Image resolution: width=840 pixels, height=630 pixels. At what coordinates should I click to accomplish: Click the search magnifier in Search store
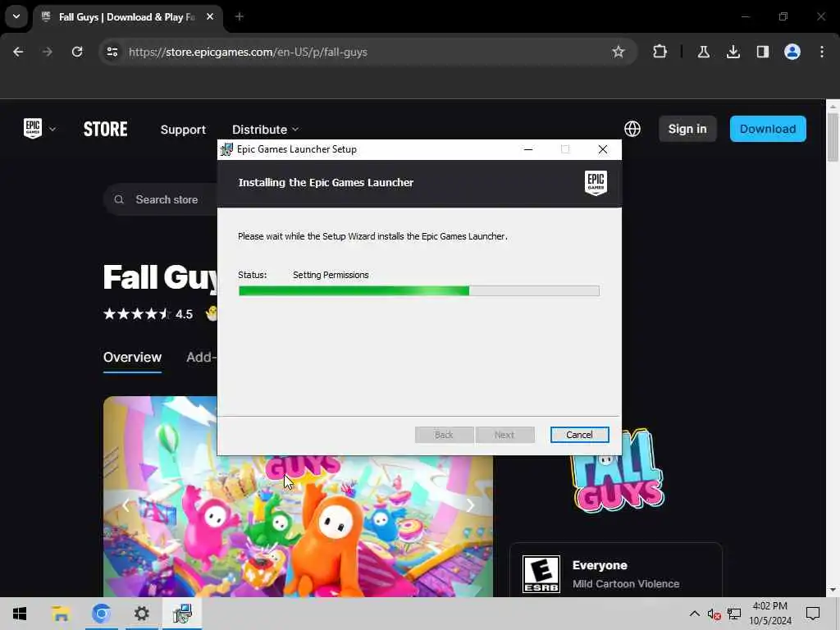click(119, 199)
